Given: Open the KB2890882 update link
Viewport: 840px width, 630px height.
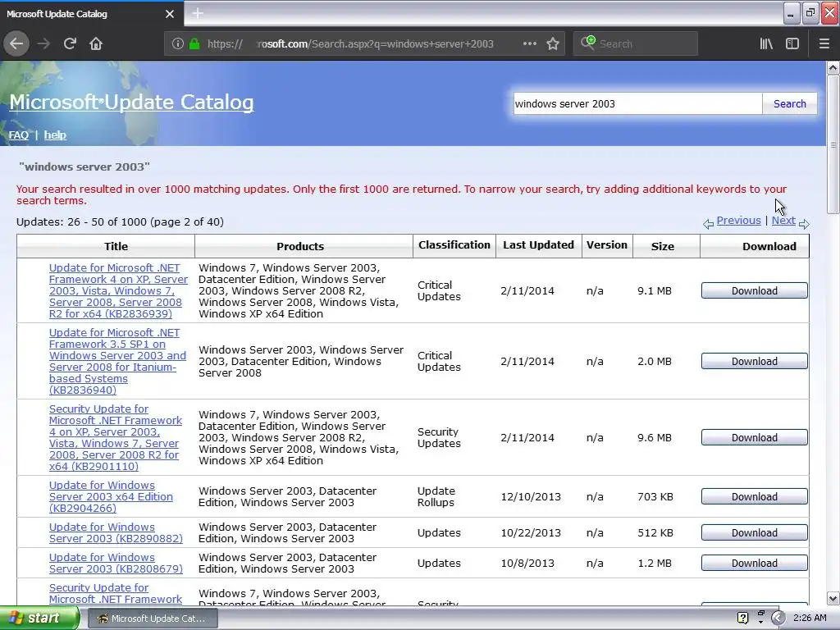Looking at the screenshot, I should tap(116, 533).
